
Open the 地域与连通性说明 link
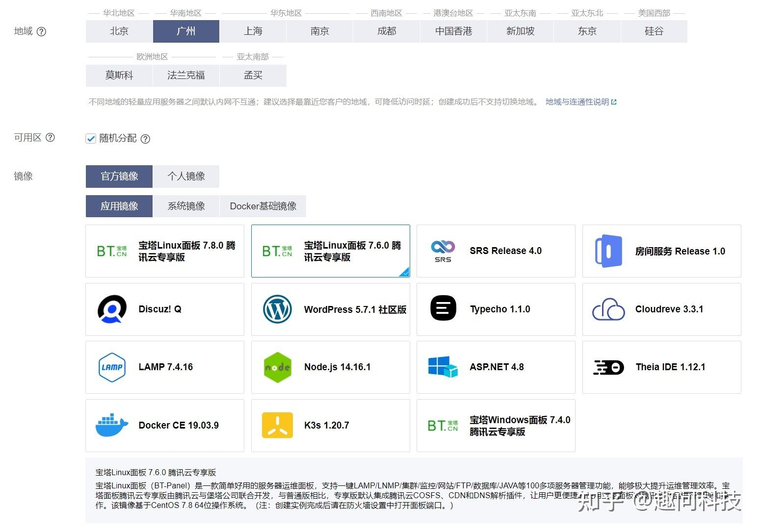pos(577,102)
